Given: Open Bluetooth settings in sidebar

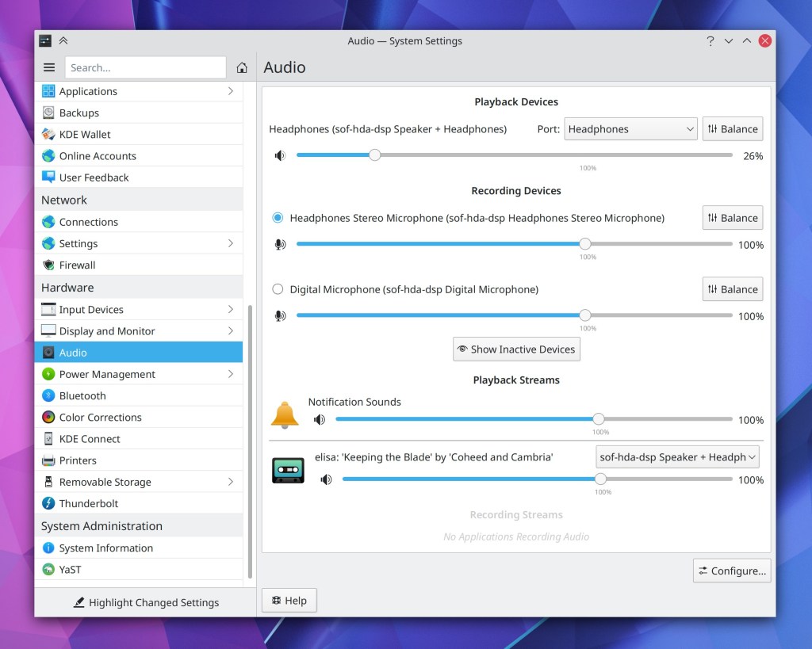Looking at the screenshot, I should (x=82, y=395).
